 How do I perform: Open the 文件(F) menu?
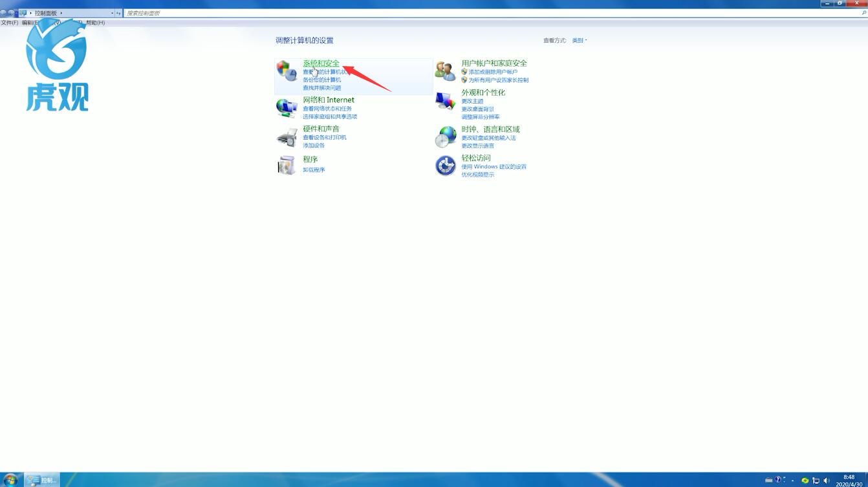click(10, 23)
